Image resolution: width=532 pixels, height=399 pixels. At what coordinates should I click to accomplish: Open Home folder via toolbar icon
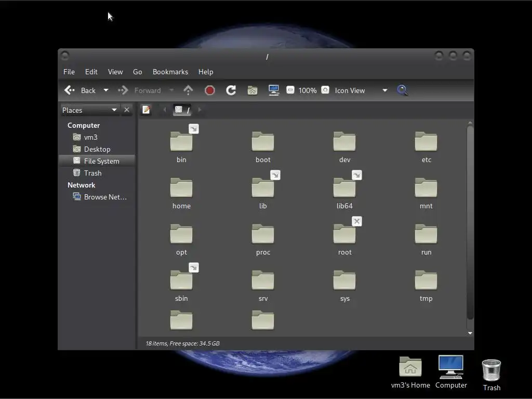click(252, 90)
